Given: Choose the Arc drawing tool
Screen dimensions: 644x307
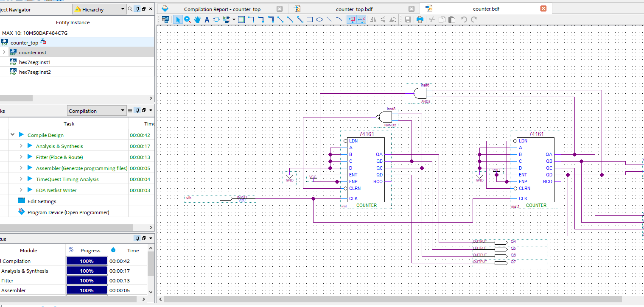Looking at the screenshot, I should click(339, 20).
